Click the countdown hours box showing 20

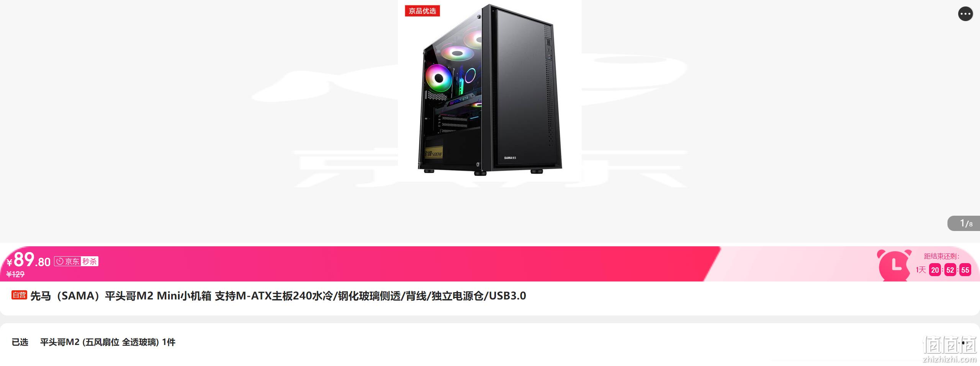coord(935,270)
